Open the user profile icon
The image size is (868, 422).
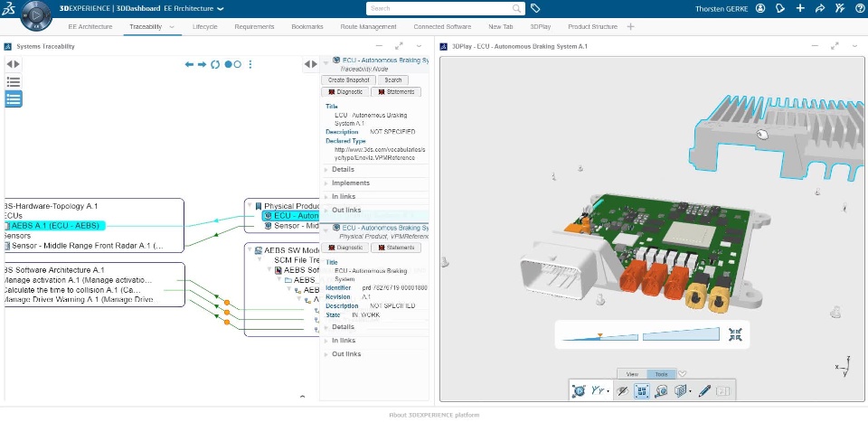[x=760, y=8]
